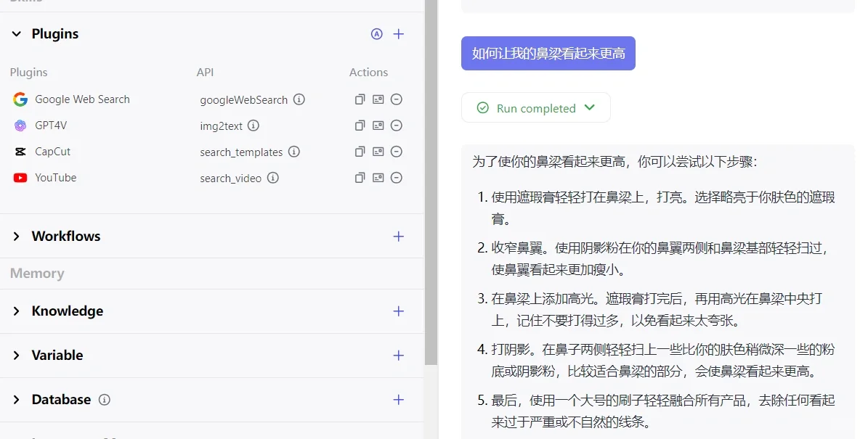Screen dimensions: 868x439
Task: Click the YouTube plugin name
Action: (x=56, y=178)
